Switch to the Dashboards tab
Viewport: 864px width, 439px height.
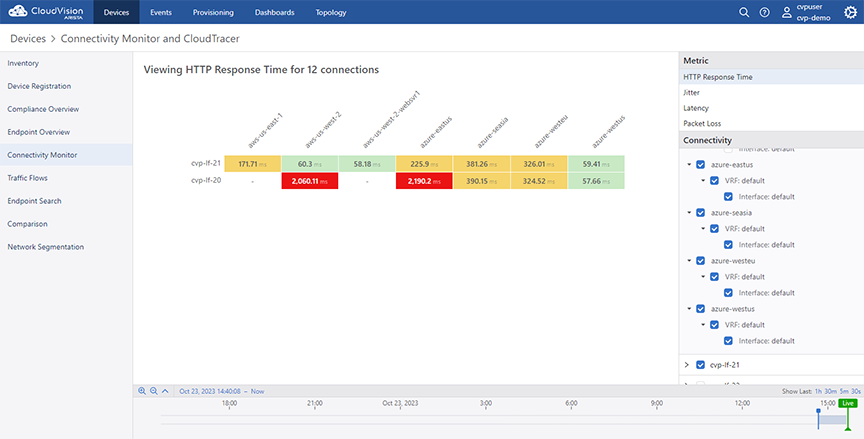[274, 12]
